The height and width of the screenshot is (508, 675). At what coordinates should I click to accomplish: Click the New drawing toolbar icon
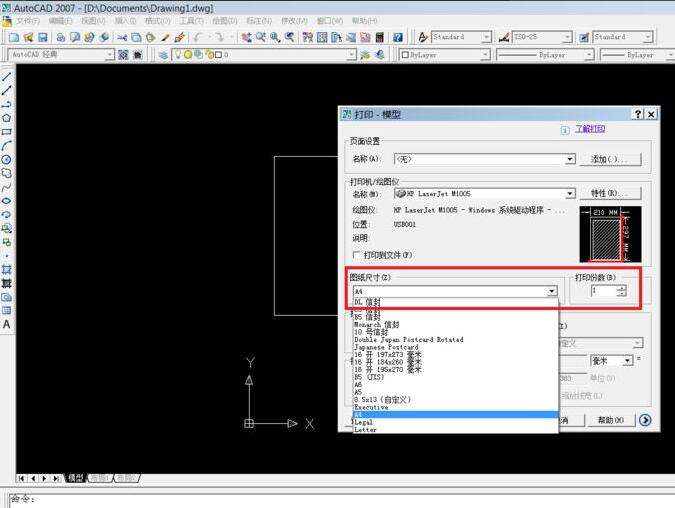click(x=14, y=37)
